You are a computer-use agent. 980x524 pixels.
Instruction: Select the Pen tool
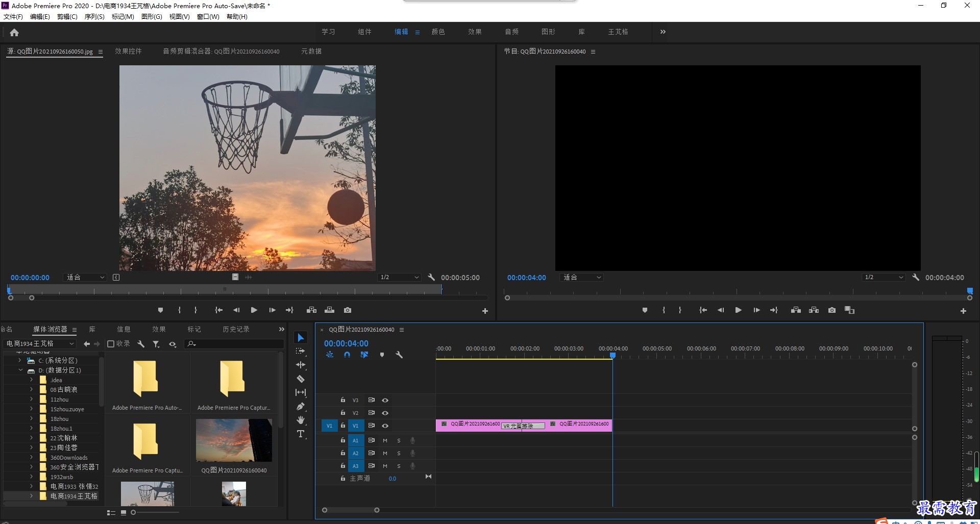click(x=301, y=406)
